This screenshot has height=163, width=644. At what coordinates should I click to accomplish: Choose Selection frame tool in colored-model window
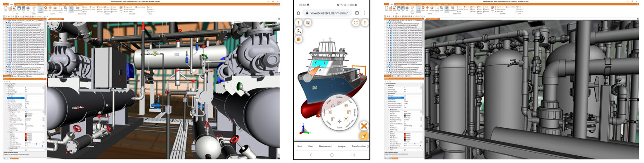click(x=61, y=9)
